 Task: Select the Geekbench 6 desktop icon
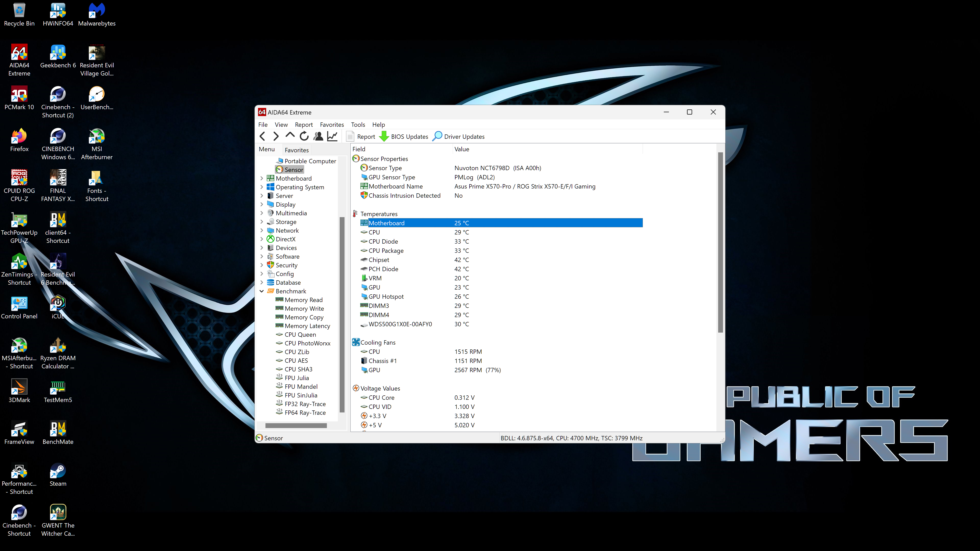point(58,56)
